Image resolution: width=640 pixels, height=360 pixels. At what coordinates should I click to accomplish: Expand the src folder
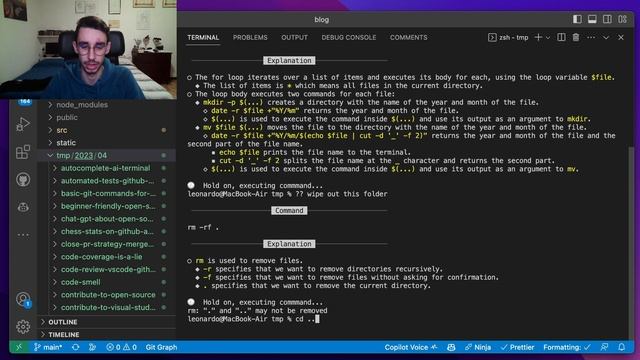(x=107, y=130)
